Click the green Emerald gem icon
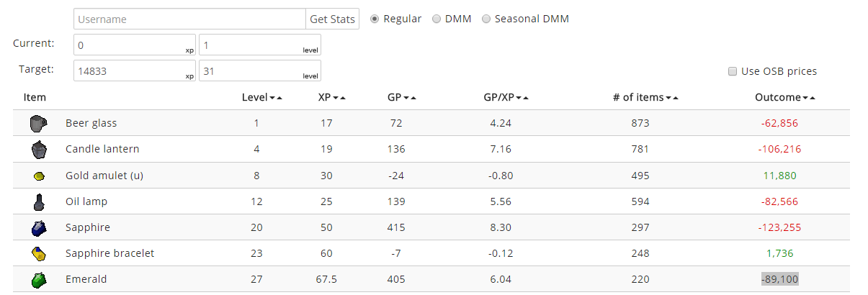This screenshot has height=295, width=868. click(x=38, y=279)
